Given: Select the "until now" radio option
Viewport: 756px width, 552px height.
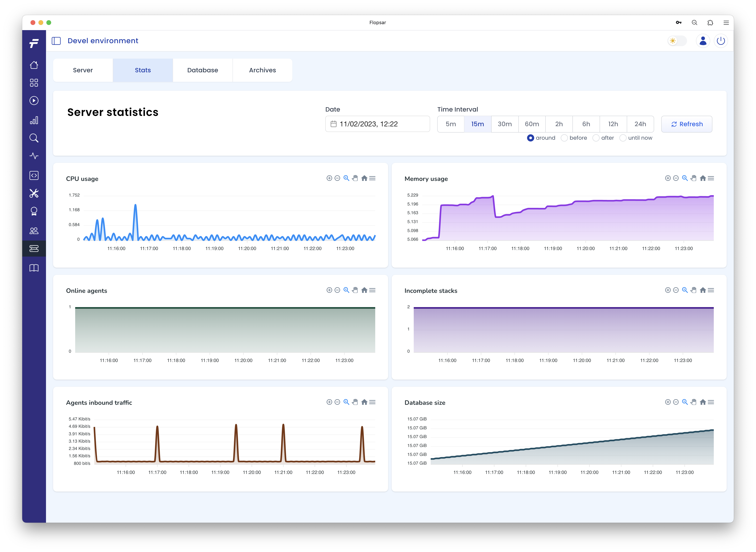Looking at the screenshot, I should pyautogui.click(x=623, y=138).
